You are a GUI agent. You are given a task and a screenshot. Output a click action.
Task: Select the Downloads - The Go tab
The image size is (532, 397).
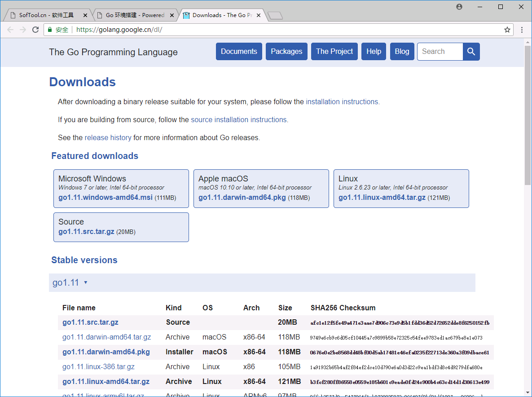(x=222, y=15)
